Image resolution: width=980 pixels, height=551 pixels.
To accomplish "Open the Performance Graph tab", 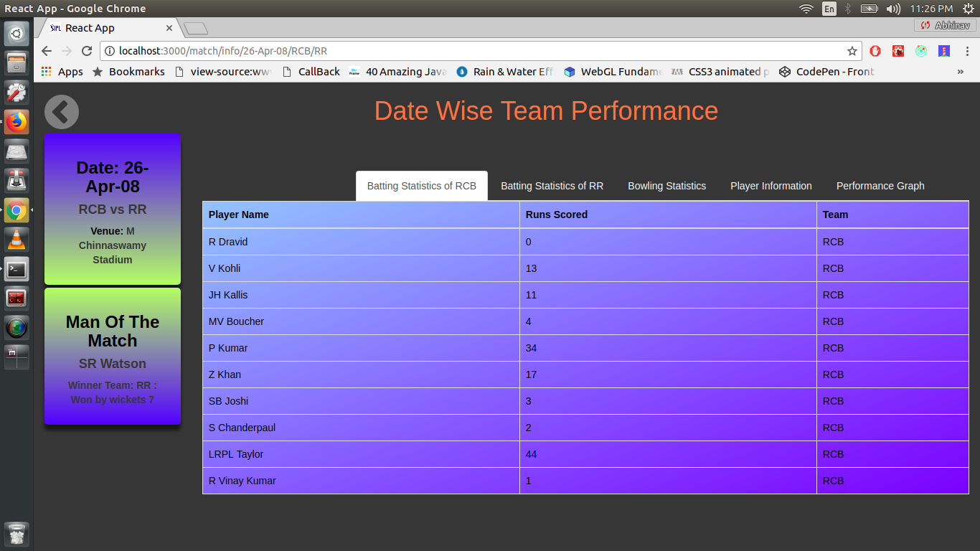I will [880, 186].
